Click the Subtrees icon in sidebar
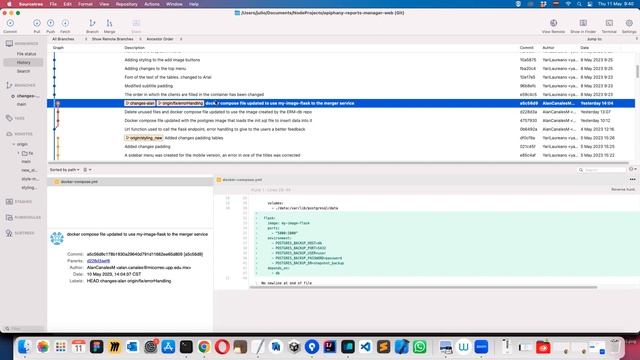640x360 pixels. (9, 233)
